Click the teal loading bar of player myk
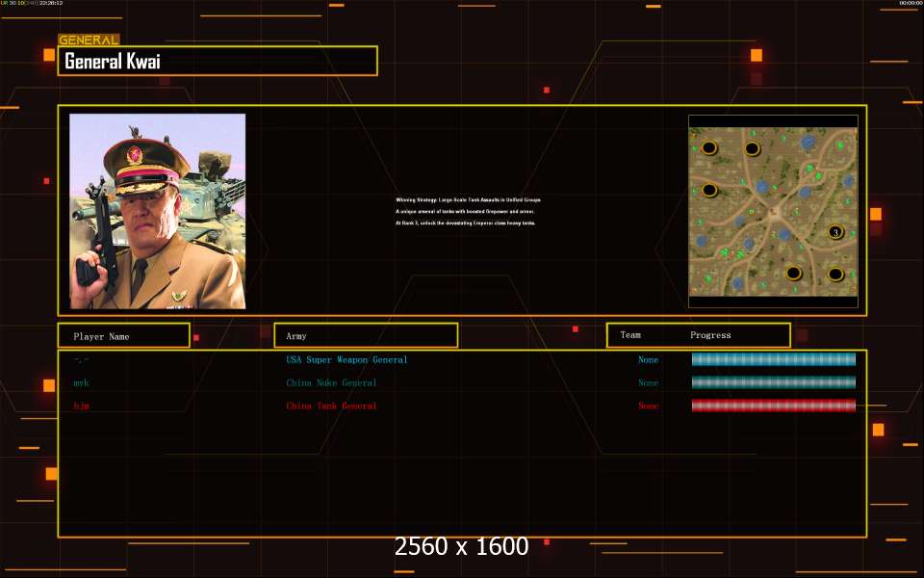The height and width of the screenshot is (578, 924). pyautogui.click(x=773, y=382)
